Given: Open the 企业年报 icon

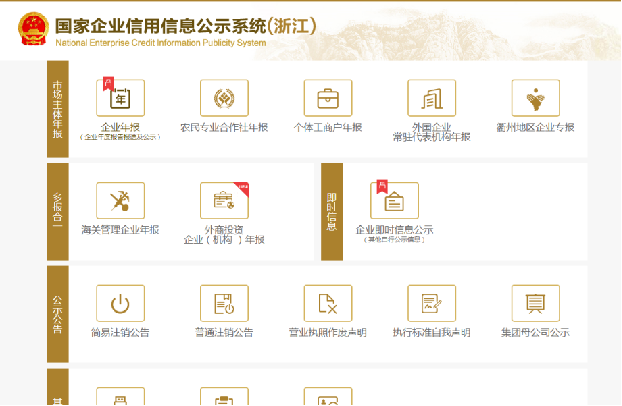Looking at the screenshot, I should (x=120, y=98).
